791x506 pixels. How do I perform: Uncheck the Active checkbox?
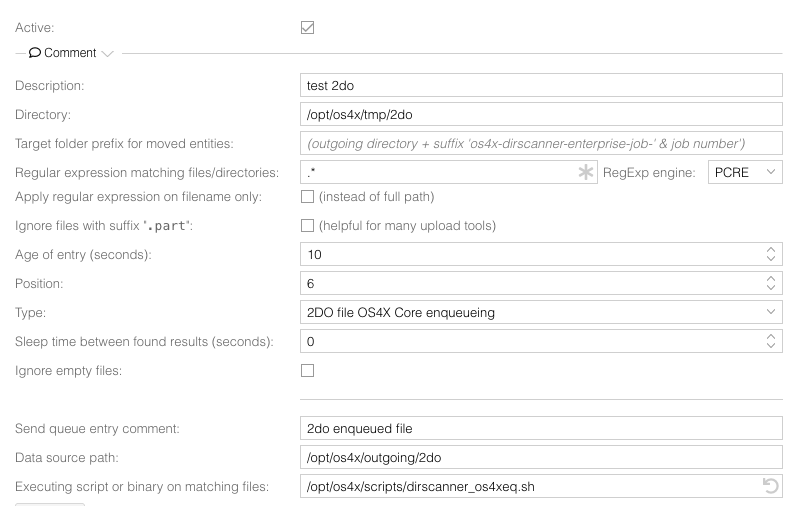pos(307,28)
